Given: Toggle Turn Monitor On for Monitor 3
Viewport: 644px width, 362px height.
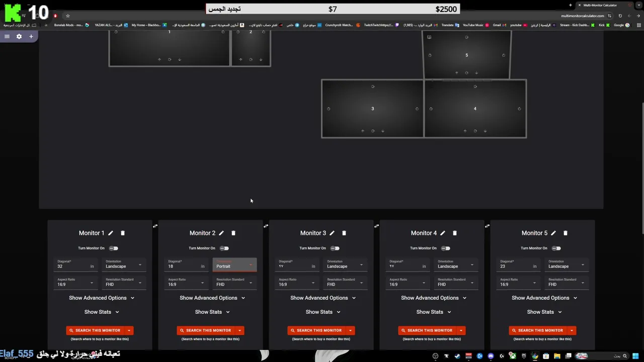Looking at the screenshot, I should coord(335,248).
